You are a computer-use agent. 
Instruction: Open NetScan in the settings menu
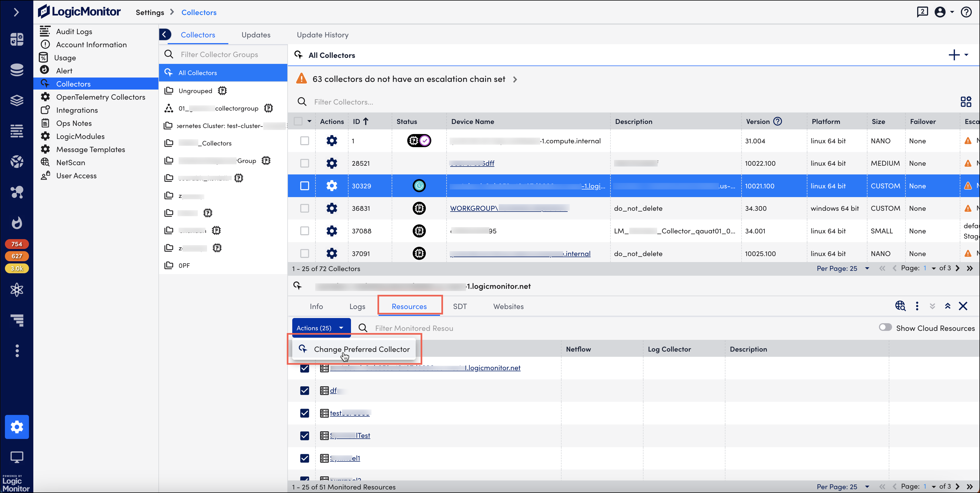click(x=71, y=163)
